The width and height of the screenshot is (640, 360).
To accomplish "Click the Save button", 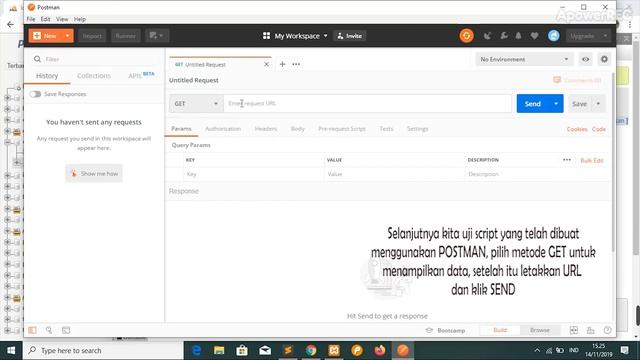I will pyautogui.click(x=580, y=104).
